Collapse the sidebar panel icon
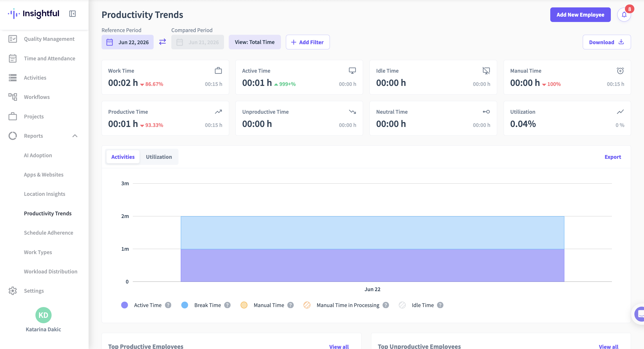 click(x=72, y=13)
